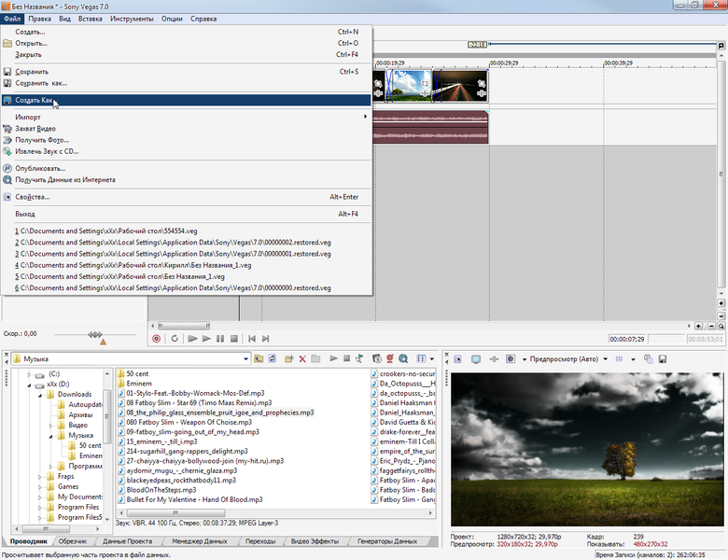The image size is (728, 560).
Task: Click Play From Start button
Action: tap(192, 339)
